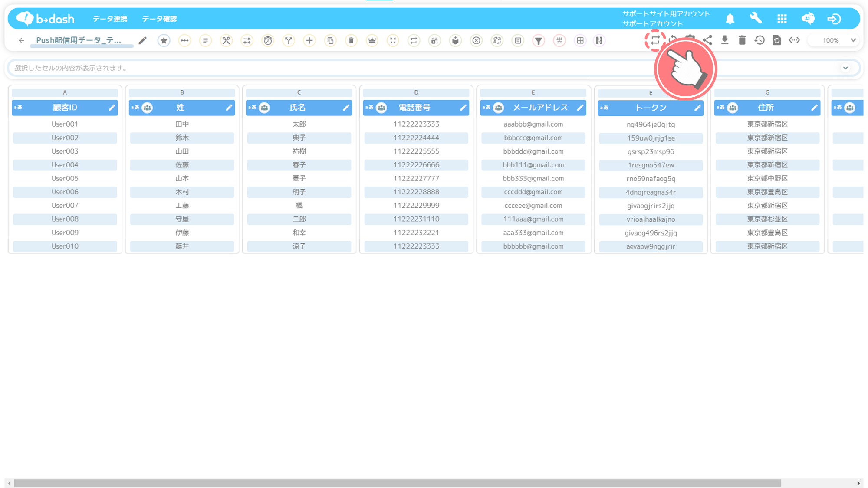Toggle the people icon on 姓 column
Screen dimensions: 868x488
coord(148,108)
